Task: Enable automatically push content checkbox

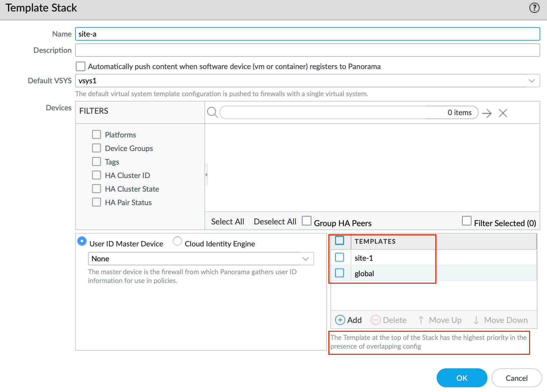Action: coord(81,66)
